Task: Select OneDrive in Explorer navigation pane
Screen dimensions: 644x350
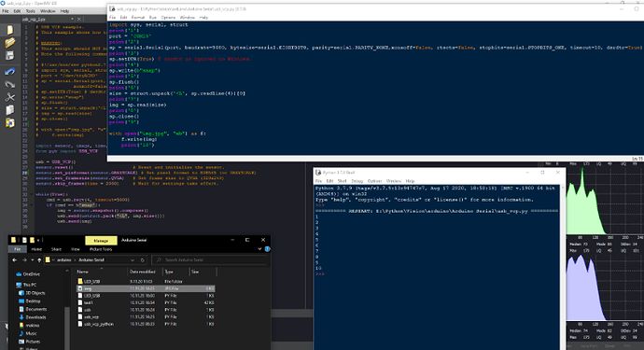Action: point(28,274)
